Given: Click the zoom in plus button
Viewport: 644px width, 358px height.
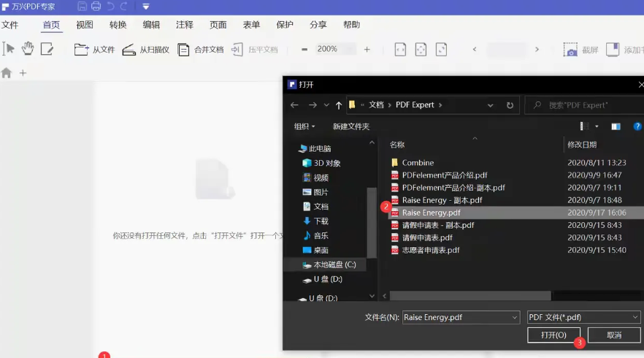Looking at the screenshot, I should coord(367,50).
